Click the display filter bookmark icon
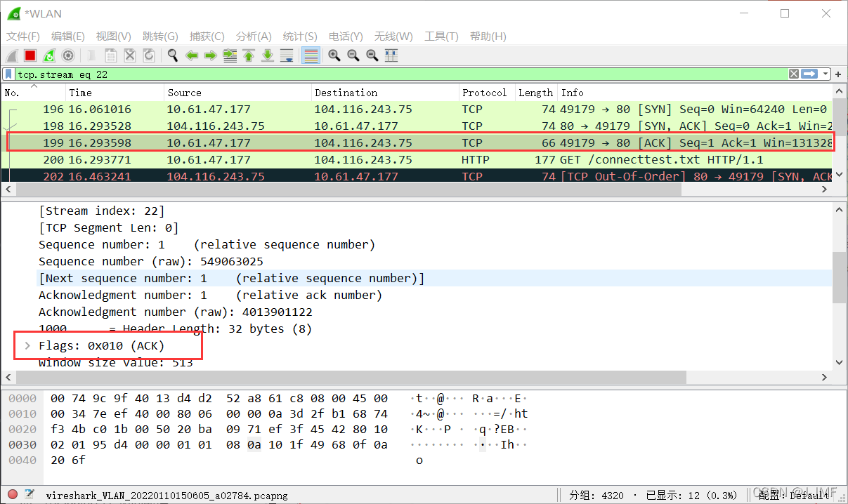The height and width of the screenshot is (504, 848). pos(8,74)
